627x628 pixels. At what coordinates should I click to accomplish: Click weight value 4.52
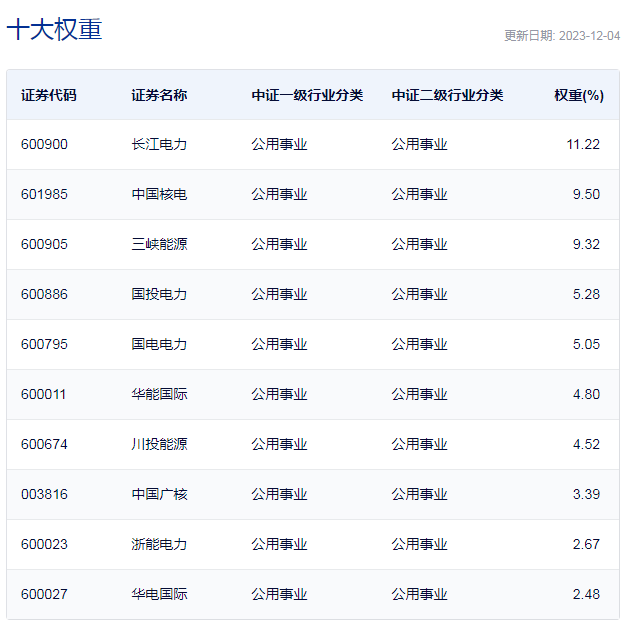[587, 445]
